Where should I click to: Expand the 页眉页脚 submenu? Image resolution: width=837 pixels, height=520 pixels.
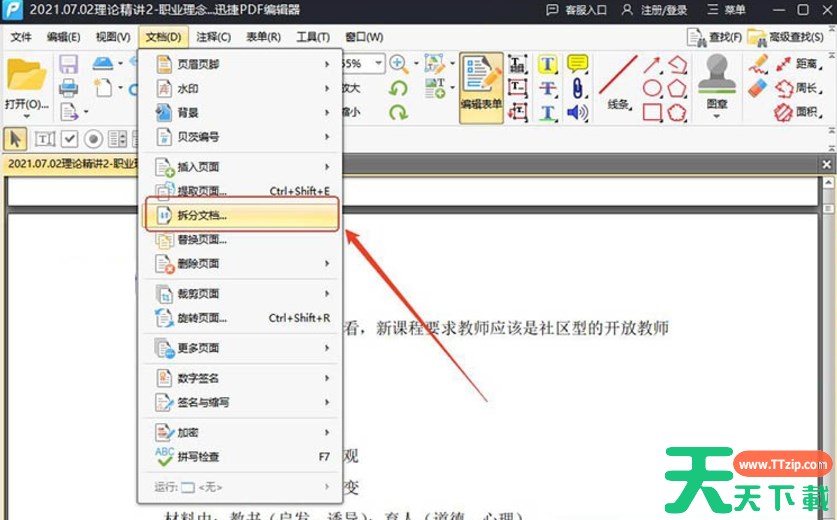pos(240,64)
